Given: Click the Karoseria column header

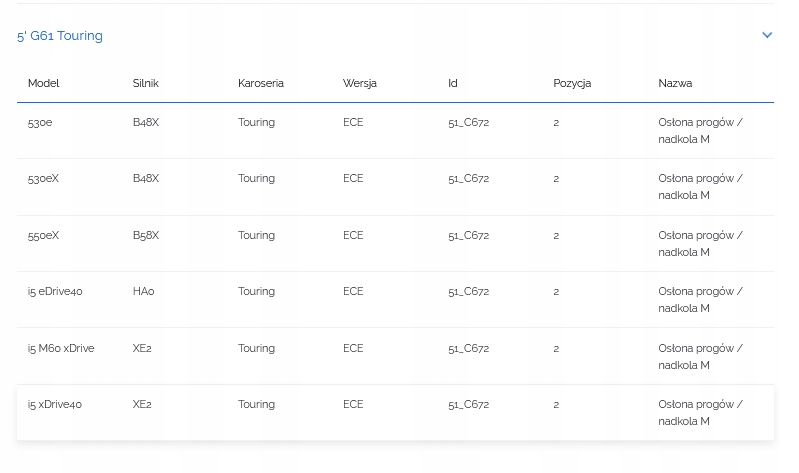Looking at the screenshot, I should (x=261, y=83).
